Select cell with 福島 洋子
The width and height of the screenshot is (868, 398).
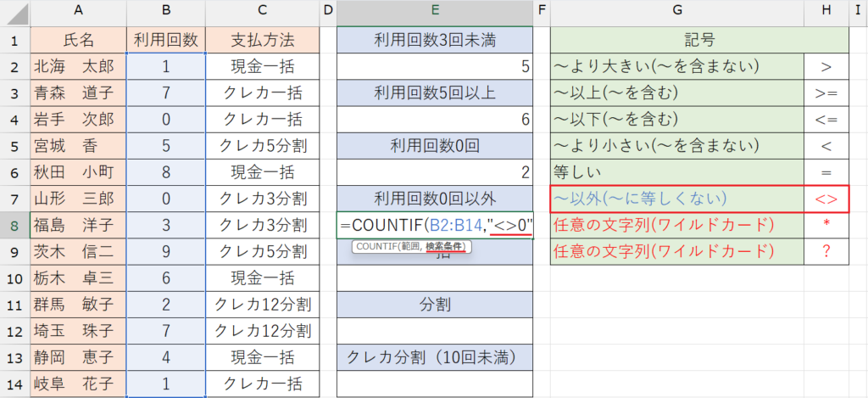click(x=78, y=226)
